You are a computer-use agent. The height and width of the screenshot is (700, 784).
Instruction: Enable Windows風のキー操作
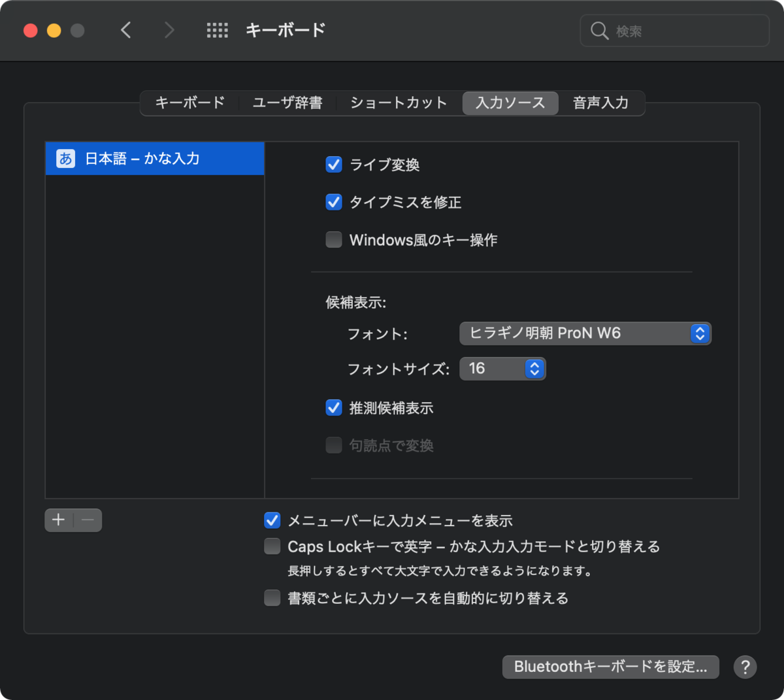click(334, 239)
